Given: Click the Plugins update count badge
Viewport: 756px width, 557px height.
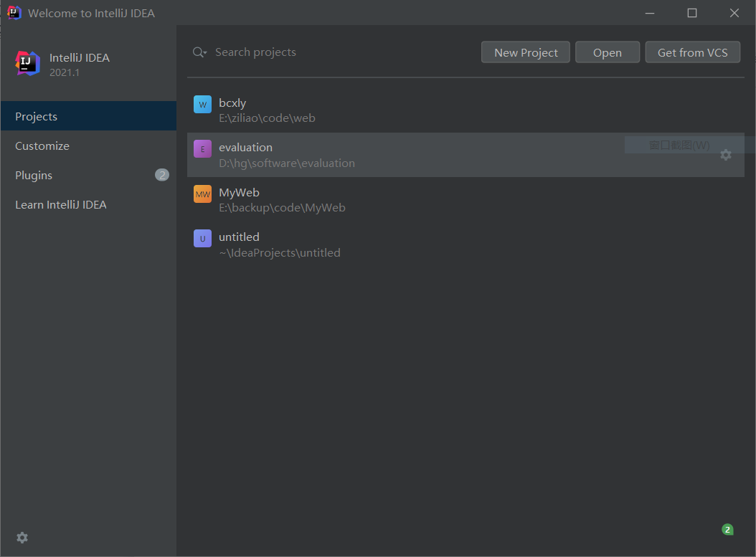Looking at the screenshot, I should pyautogui.click(x=162, y=175).
